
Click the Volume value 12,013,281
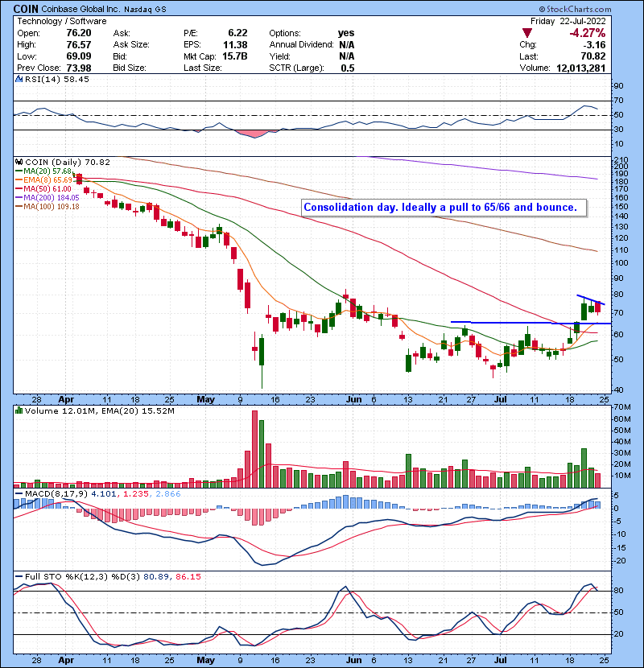click(x=580, y=68)
